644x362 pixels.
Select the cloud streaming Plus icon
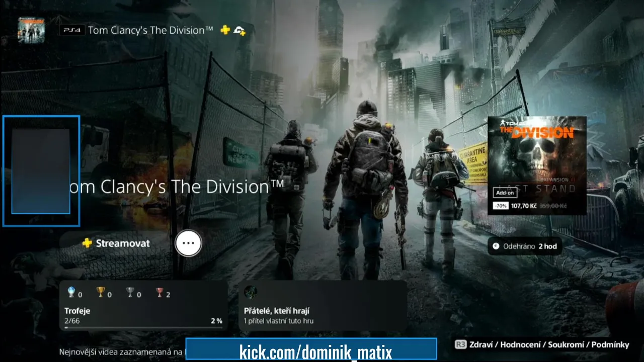pyautogui.click(x=239, y=31)
